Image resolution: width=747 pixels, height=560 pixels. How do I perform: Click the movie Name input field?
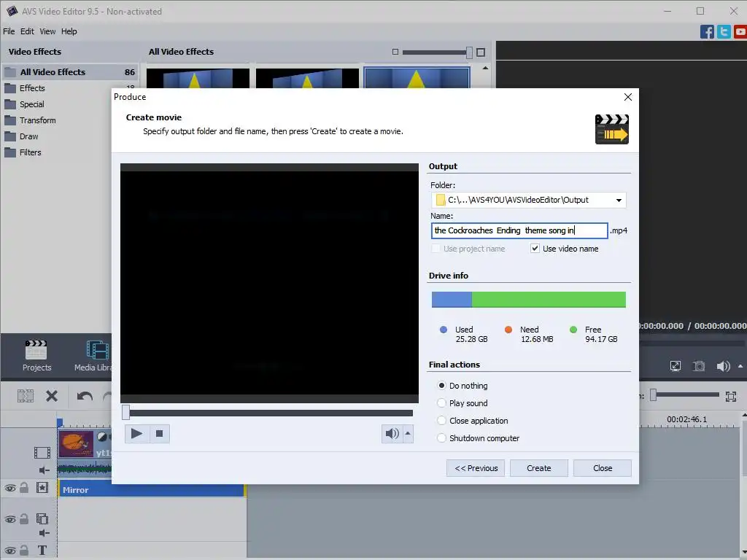pos(519,230)
